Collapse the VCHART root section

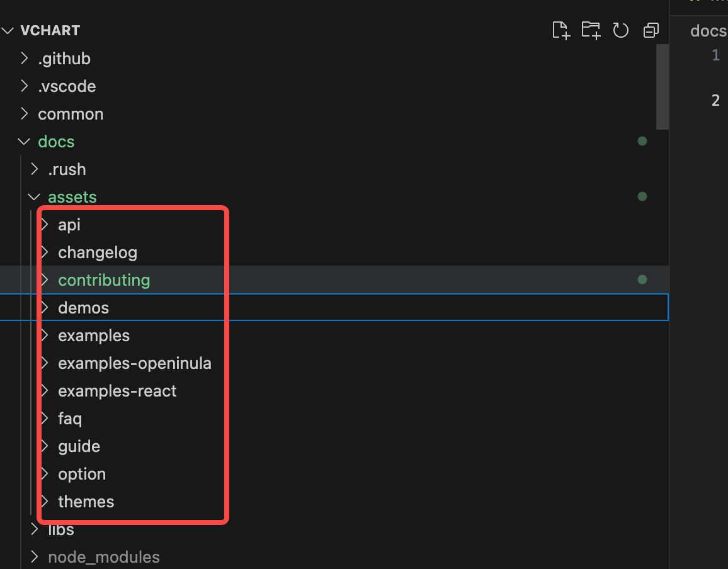point(8,31)
